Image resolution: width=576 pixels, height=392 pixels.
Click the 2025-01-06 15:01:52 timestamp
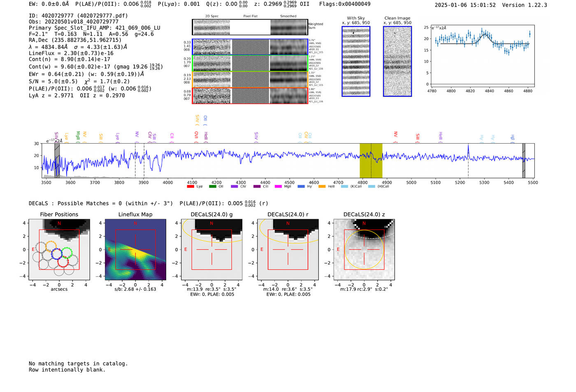[x=465, y=5]
